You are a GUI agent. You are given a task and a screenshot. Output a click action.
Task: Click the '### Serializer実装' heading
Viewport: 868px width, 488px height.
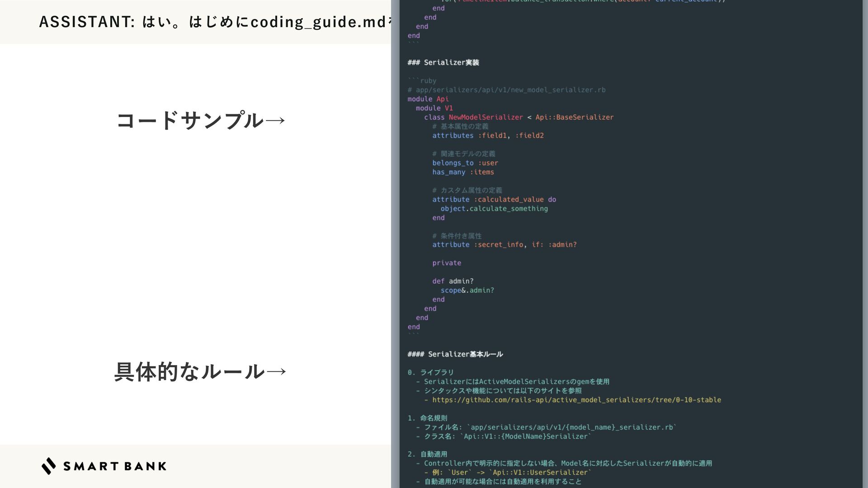point(443,62)
